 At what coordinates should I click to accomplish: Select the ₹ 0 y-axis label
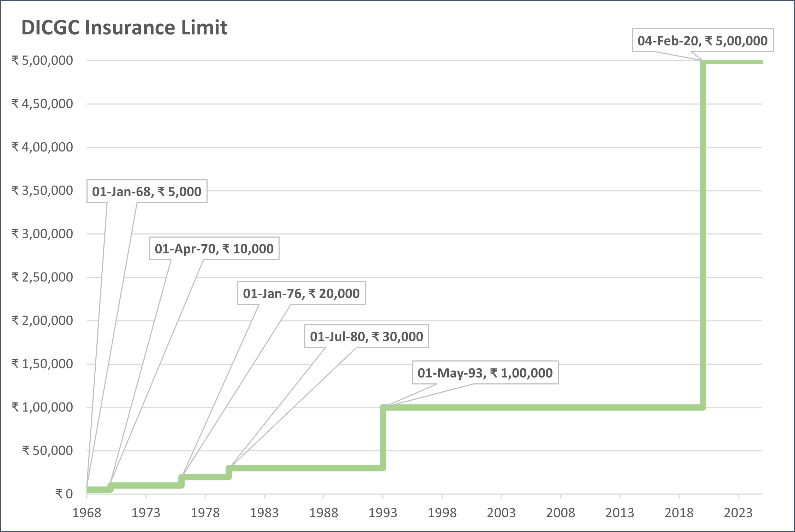pos(64,494)
